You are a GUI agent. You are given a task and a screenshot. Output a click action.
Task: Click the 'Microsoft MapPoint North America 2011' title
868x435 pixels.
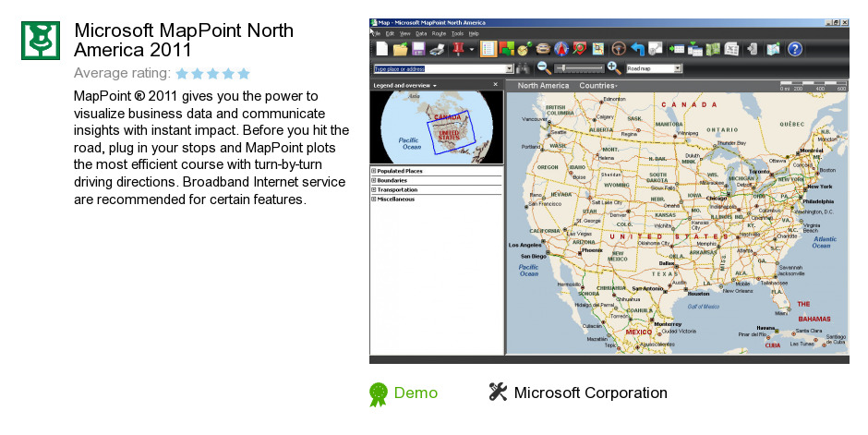[184, 40]
